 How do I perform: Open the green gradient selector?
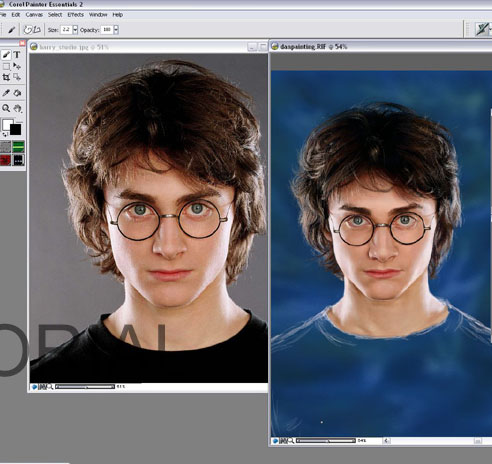click(x=18, y=147)
